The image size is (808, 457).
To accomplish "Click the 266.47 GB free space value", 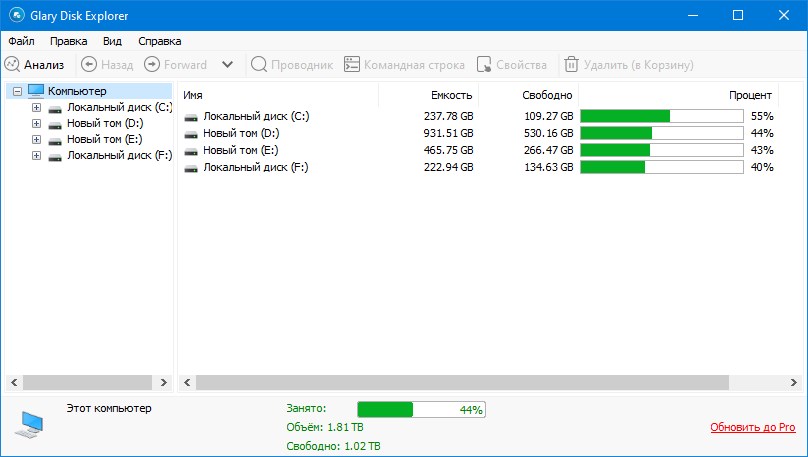I will coord(549,150).
